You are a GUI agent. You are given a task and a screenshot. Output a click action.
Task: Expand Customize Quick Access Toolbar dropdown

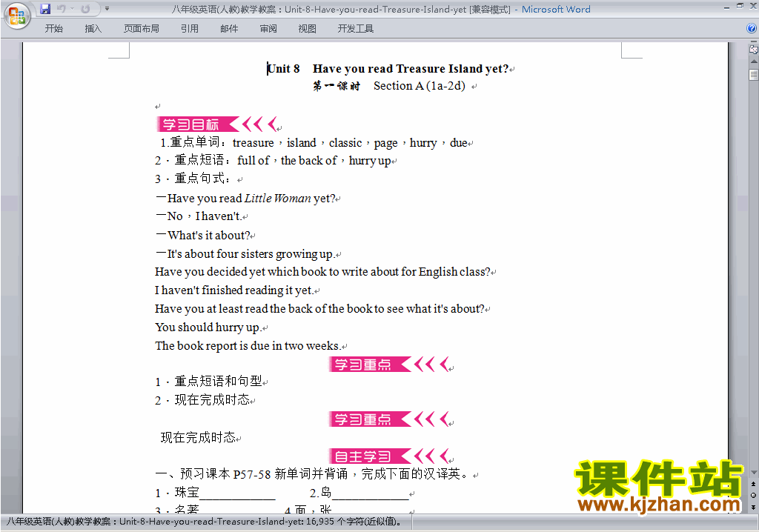[x=107, y=9]
